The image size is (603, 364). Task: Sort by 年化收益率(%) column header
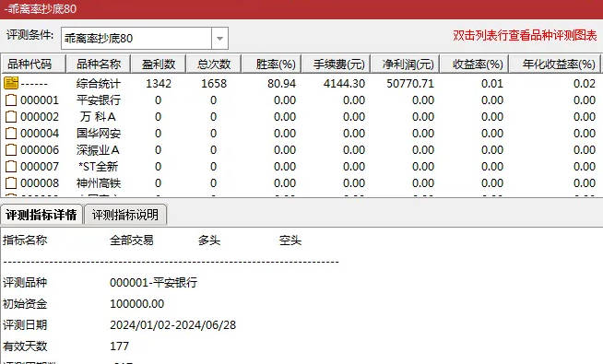coord(554,64)
